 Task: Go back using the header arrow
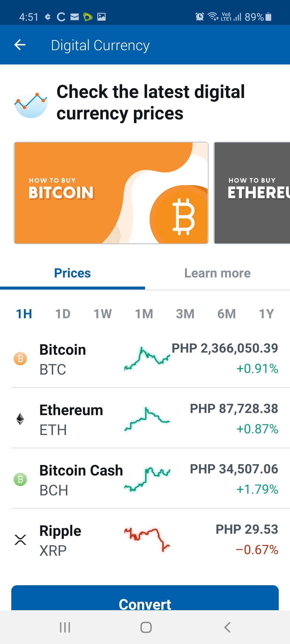coord(20,45)
